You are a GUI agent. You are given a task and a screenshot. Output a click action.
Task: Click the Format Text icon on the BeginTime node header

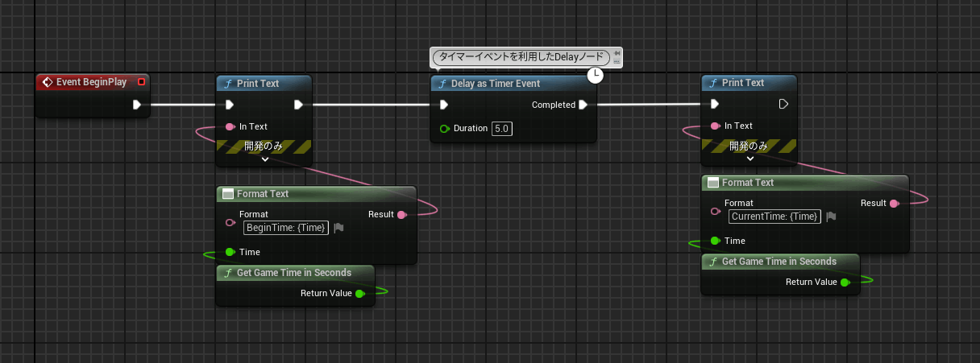(x=228, y=194)
